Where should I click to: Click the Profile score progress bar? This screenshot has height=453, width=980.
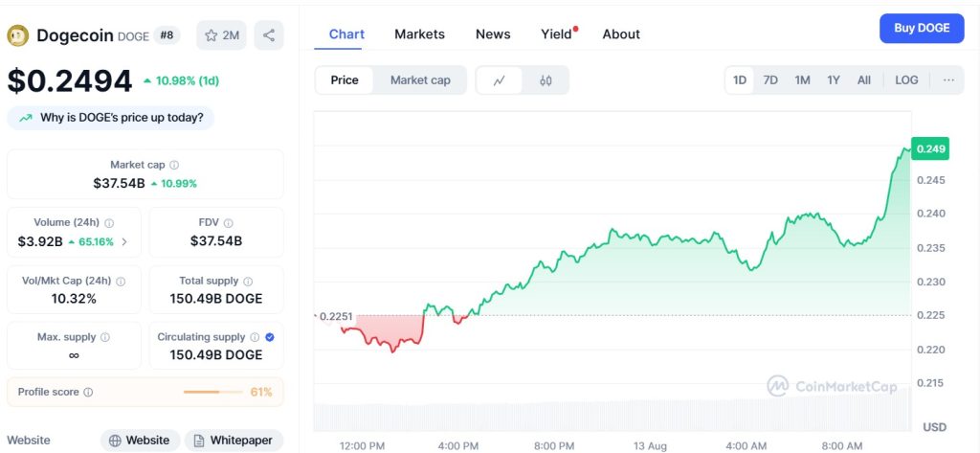click(213, 392)
